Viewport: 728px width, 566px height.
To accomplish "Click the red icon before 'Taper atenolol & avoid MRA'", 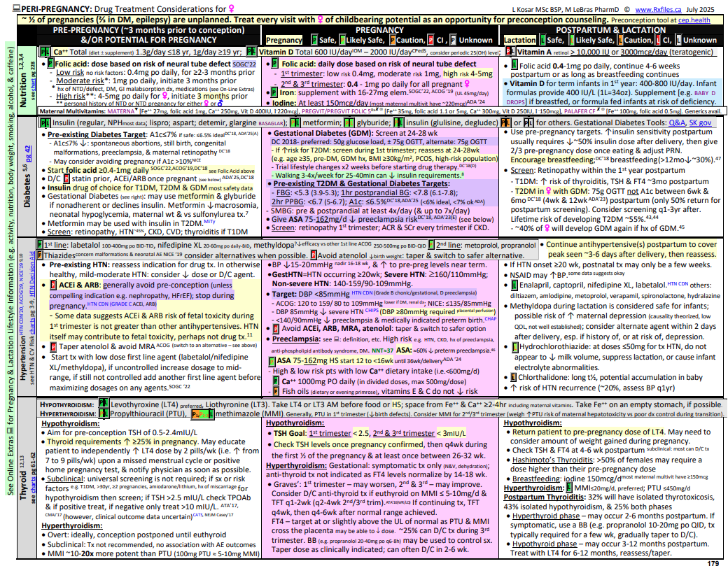I will pyautogui.click(x=53, y=346).
